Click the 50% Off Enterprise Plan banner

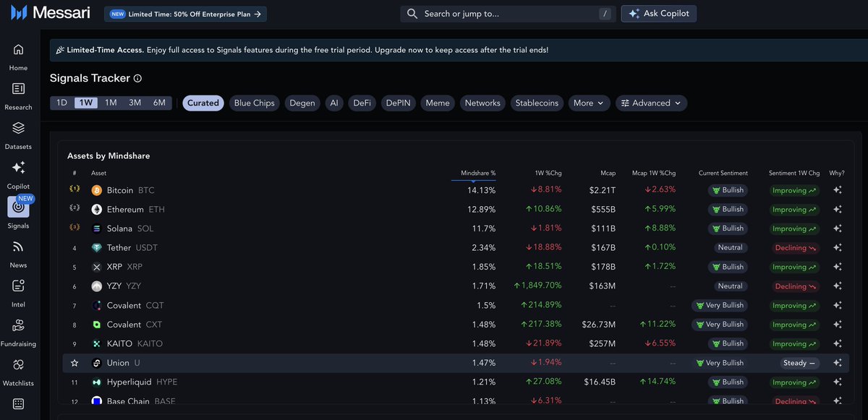(x=185, y=14)
